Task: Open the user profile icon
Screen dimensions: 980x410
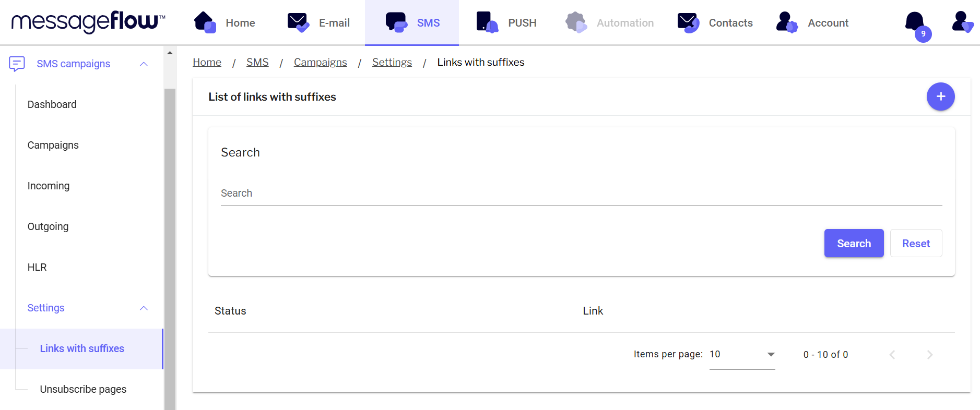Action: pos(962,22)
